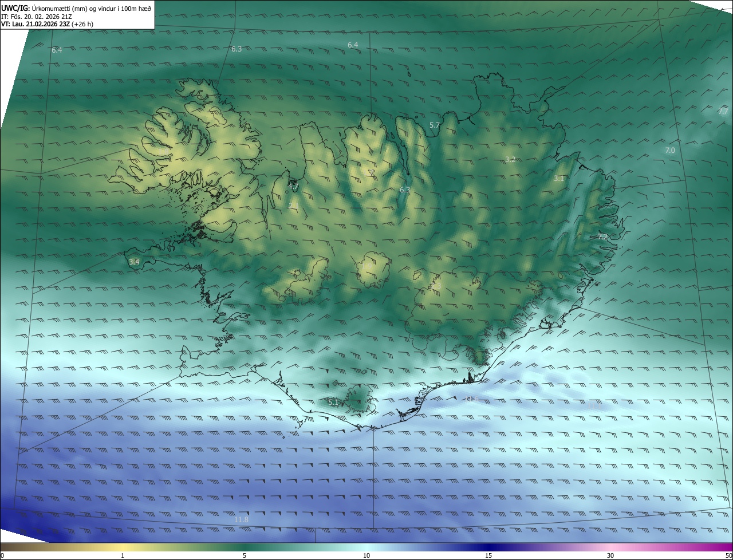Click the 'VT: Lau. 21.02.2026 23Z (+26 h)' line
The width and height of the screenshot is (733, 560).
pyautogui.click(x=47, y=24)
